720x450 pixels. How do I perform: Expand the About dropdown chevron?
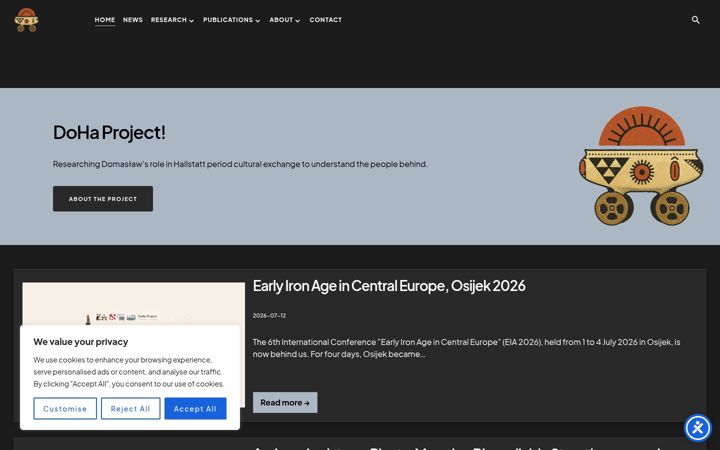click(298, 21)
